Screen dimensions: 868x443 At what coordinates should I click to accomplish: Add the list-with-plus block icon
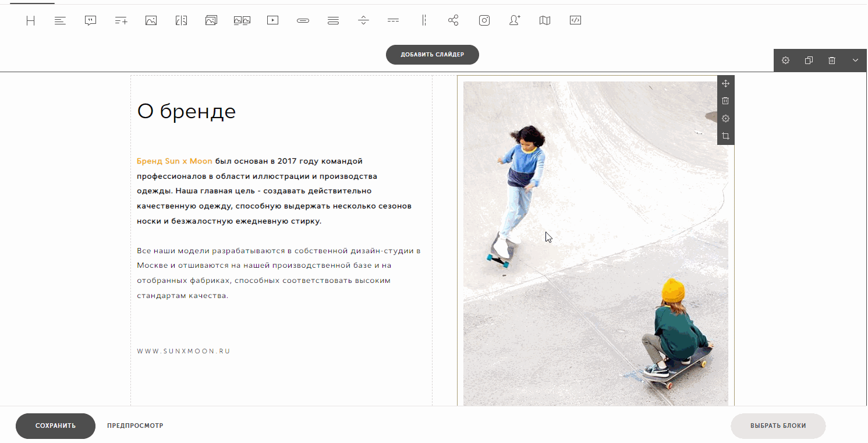[121, 20]
